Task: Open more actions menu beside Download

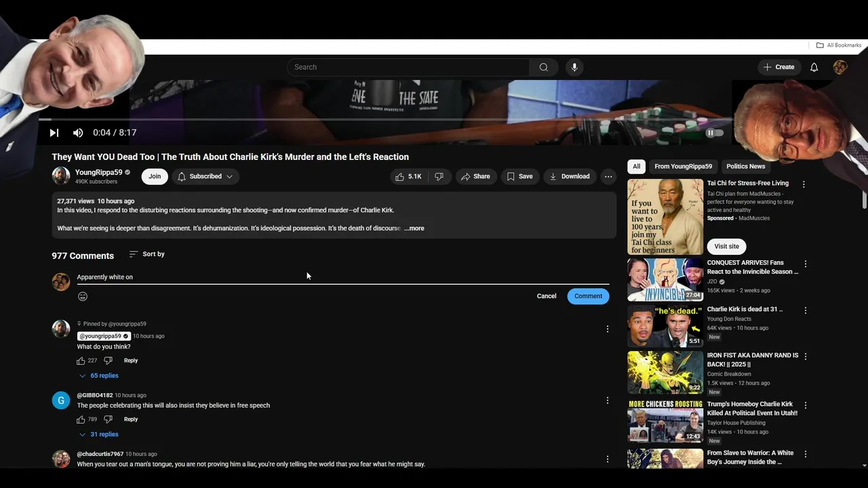Action: (x=608, y=176)
